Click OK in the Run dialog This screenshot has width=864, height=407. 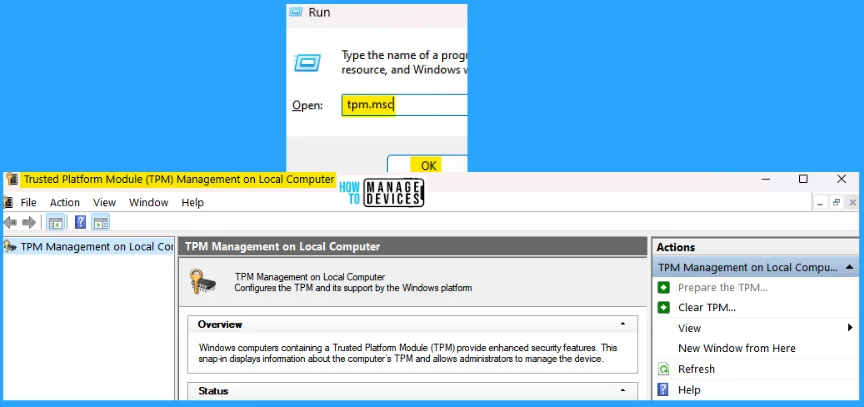[x=428, y=164]
